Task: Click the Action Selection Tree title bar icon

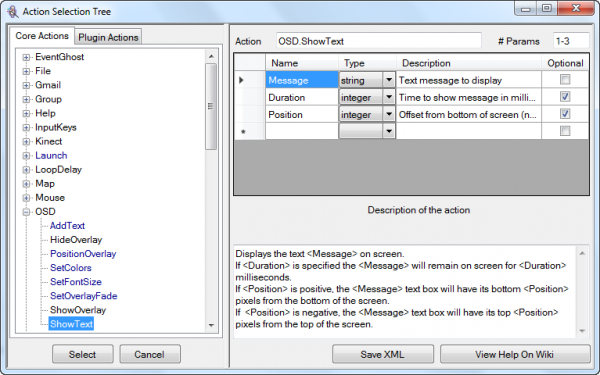Action: [x=12, y=11]
